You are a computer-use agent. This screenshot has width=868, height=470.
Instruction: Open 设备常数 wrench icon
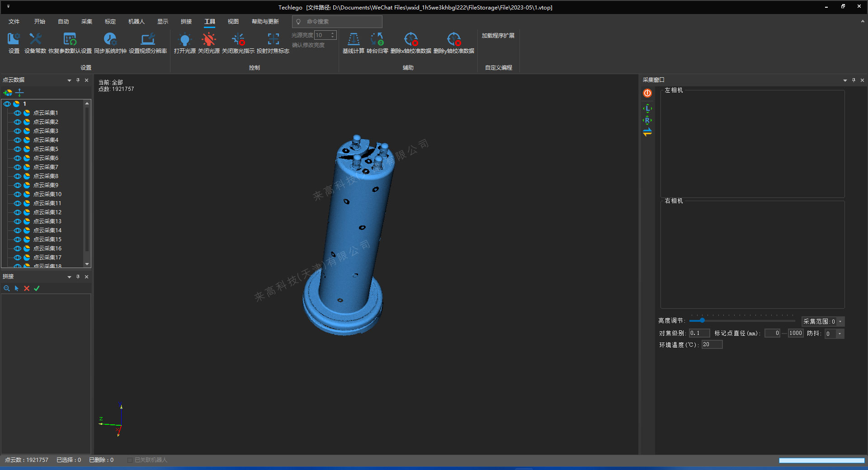click(35, 40)
